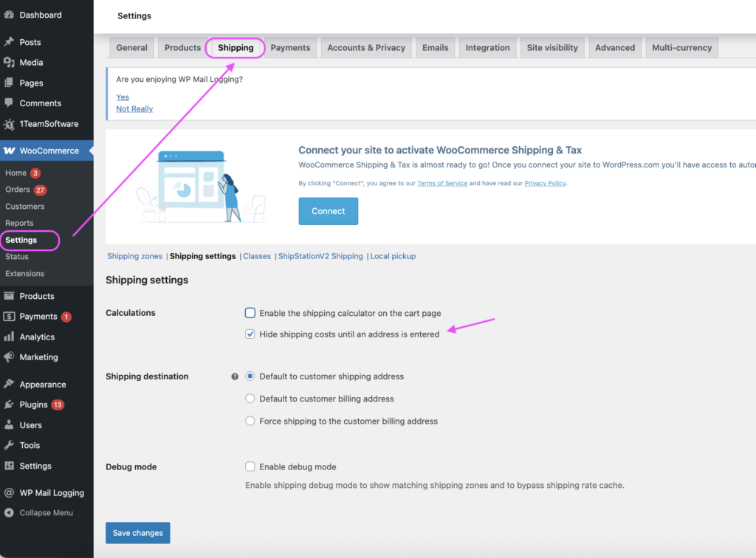Viewport: 756px width, 558px height.
Task: Click the Marketing megaphone icon
Action: (x=9, y=357)
